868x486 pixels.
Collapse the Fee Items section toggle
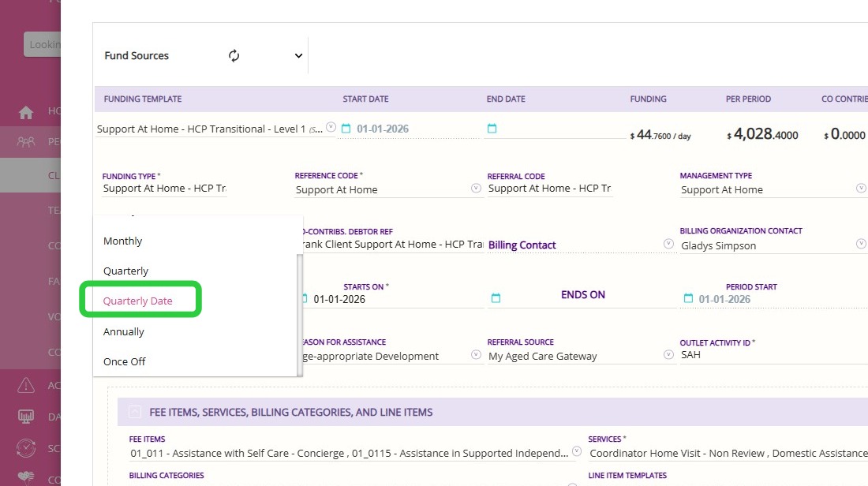click(135, 412)
